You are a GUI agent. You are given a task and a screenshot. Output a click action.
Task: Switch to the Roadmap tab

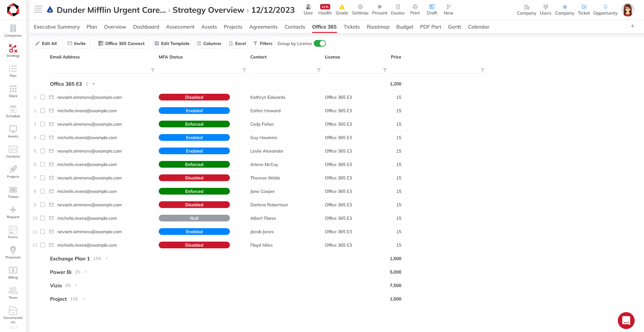coord(378,27)
